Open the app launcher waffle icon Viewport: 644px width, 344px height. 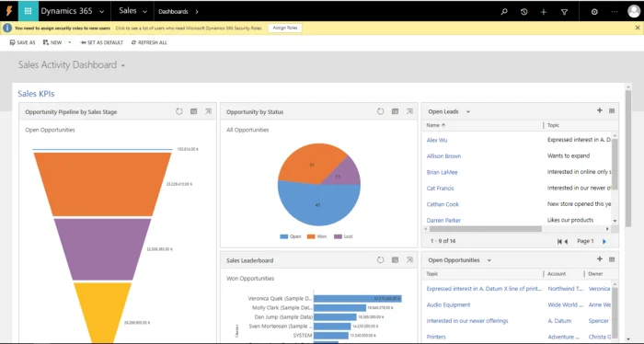(28, 11)
